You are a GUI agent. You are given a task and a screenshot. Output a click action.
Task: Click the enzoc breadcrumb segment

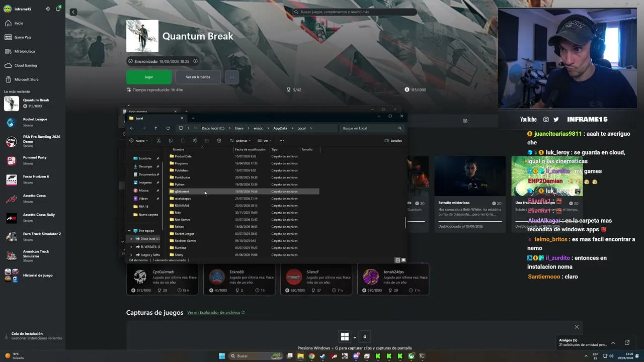click(x=259, y=128)
